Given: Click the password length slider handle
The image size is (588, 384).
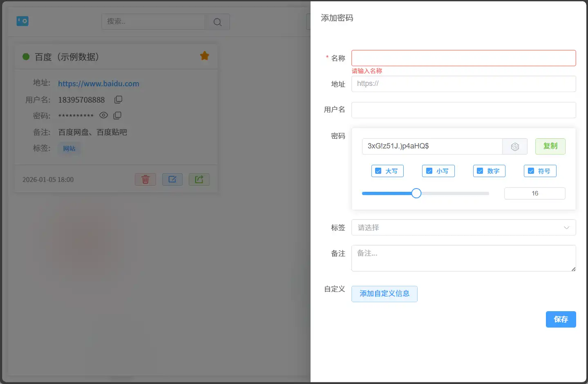Looking at the screenshot, I should [416, 193].
